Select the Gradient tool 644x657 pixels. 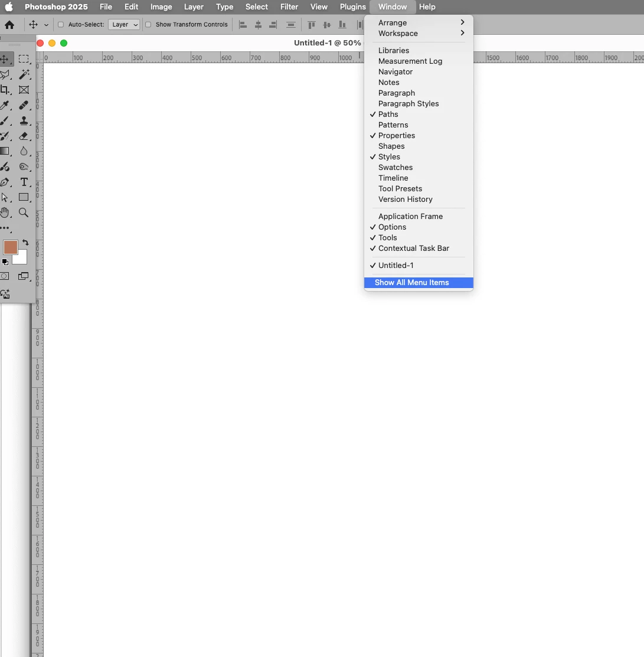click(x=5, y=151)
